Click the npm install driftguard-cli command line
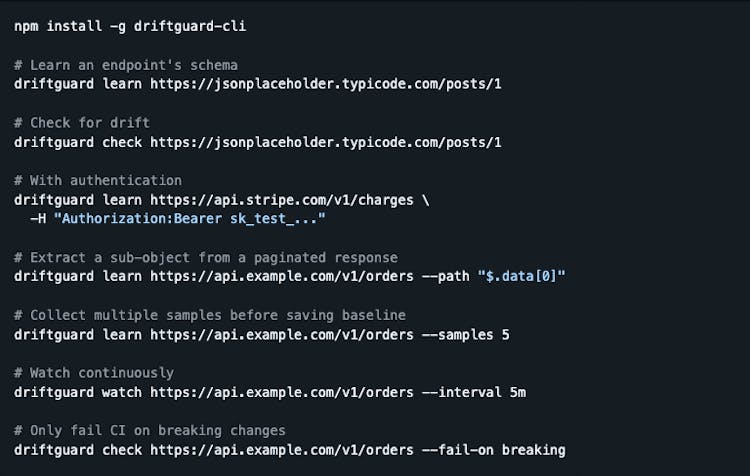The width and height of the screenshot is (750, 476). 130,26
